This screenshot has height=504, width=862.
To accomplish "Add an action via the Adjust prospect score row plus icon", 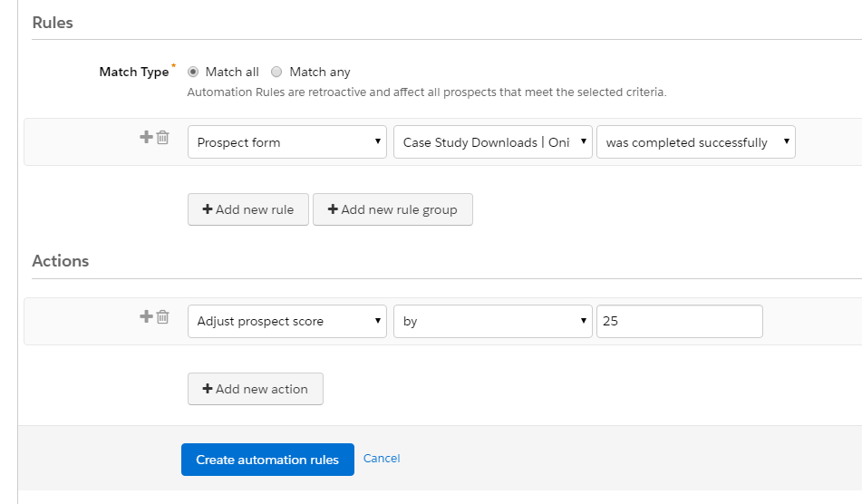I will pos(146,316).
